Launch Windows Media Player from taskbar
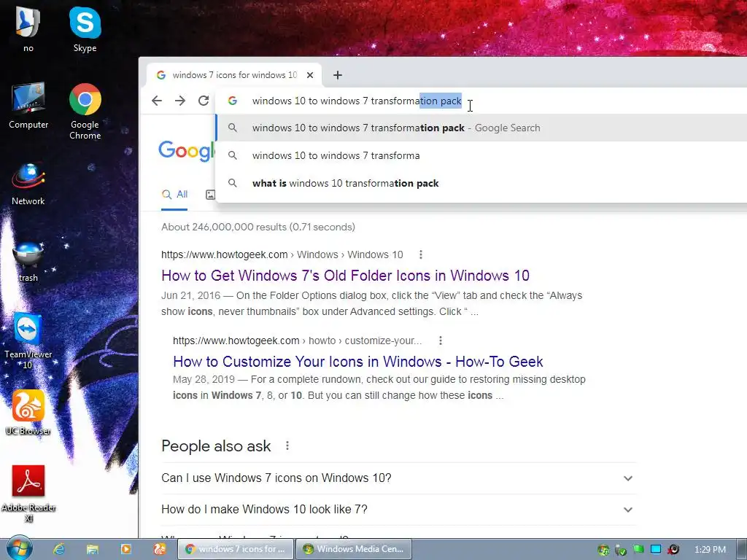 pyautogui.click(x=125, y=549)
